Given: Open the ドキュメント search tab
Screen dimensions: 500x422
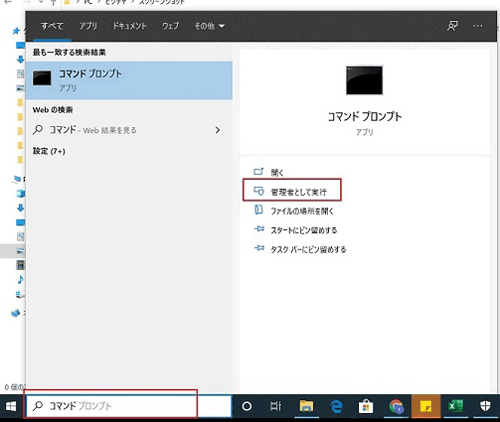Looking at the screenshot, I should click(x=129, y=26).
